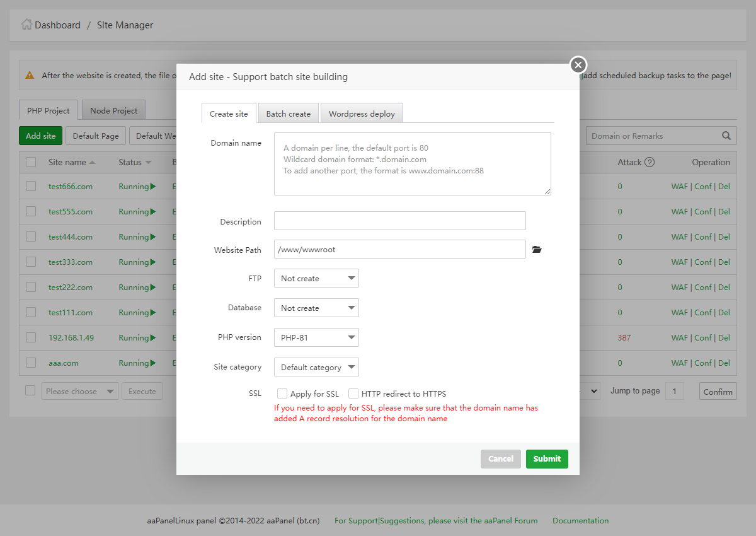This screenshot has height=536, width=756.
Task: Click the search magnifier icon
Action: (726, 136)
